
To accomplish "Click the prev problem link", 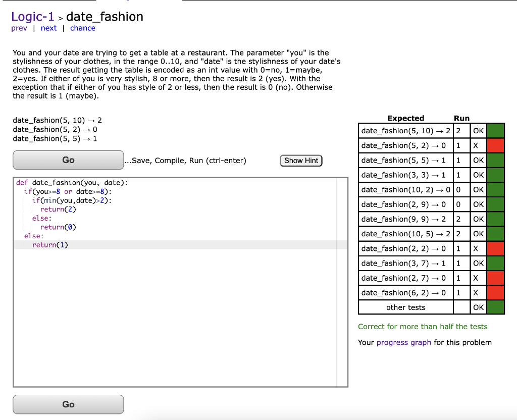I will 19,28.
